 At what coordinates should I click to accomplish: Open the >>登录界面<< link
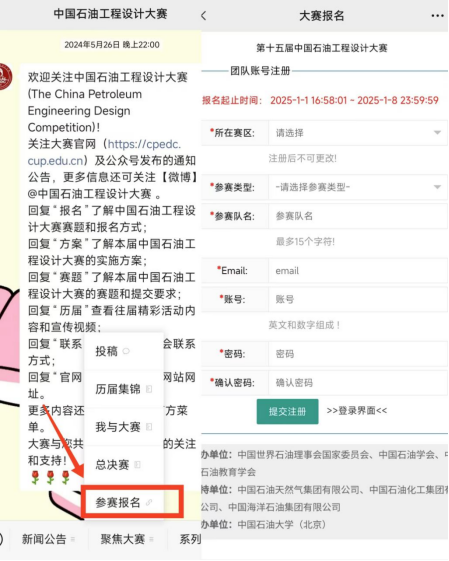(357, 411)
